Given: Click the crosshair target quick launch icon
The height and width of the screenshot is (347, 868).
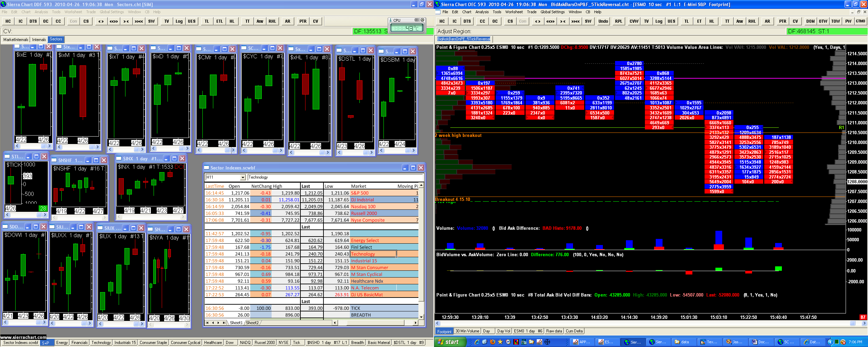Looking at the screenshot, I should coord(547,342).
